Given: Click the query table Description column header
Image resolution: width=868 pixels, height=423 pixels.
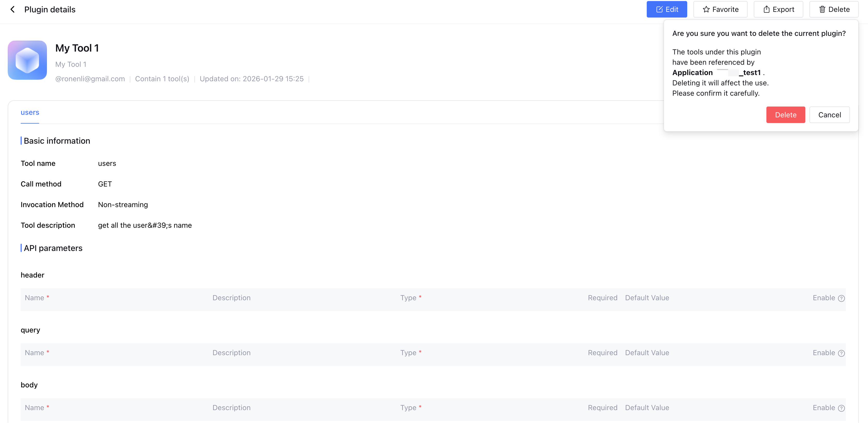Looking at the screenshot, I should tap(231, 353).
